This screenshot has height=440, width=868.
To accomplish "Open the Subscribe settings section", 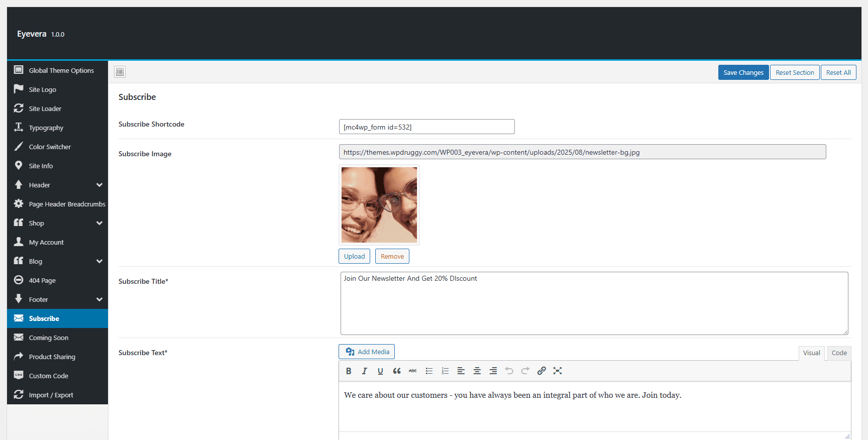I will pos(57,318).
